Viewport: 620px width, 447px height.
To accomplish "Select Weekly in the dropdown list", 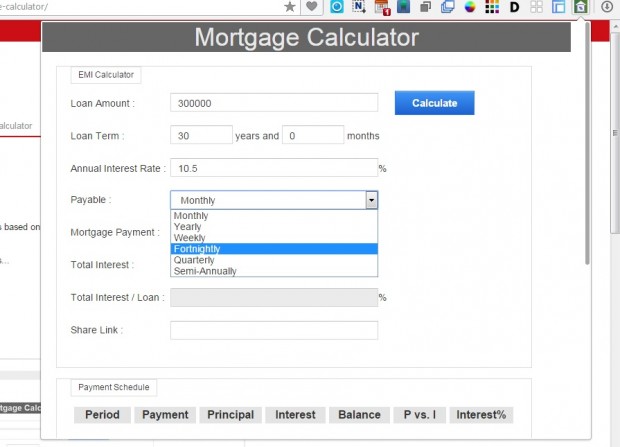I will [x=188, y=238].
